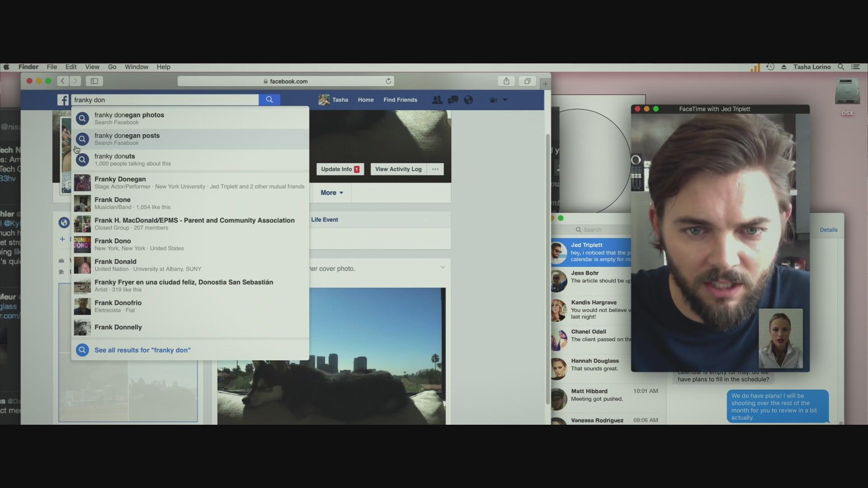Open the File menu
Screen dimensions: 868x488
coord(52,67)
